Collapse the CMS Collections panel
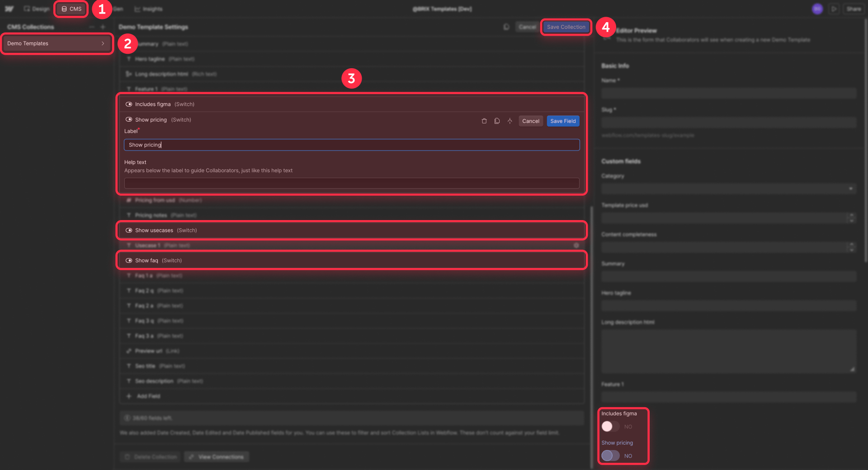Screen dimensions: 868x470 point(91,27)
